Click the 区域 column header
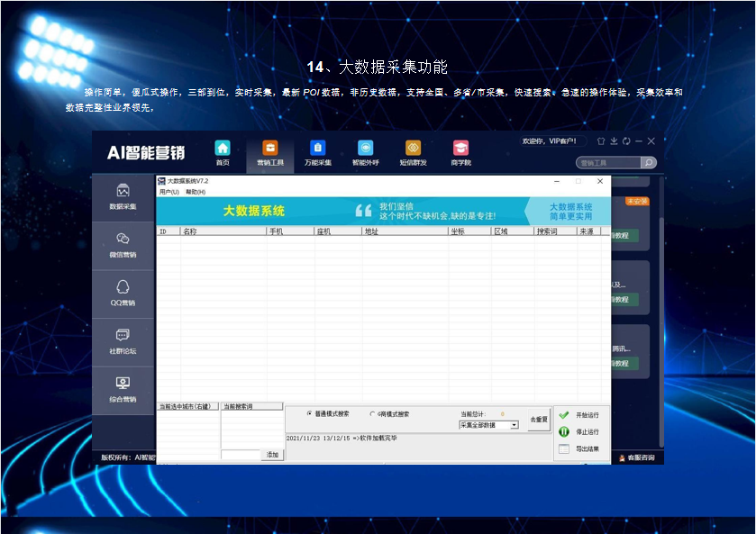Image resolution: width=756 pixels, height=534 pixels. pyautogui.click(x=513, y=231)
